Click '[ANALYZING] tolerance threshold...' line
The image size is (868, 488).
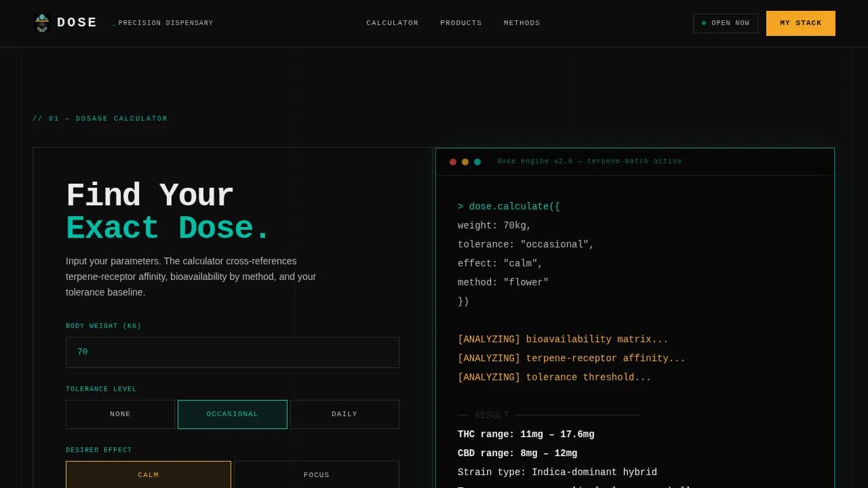click(x=554, y=378)
